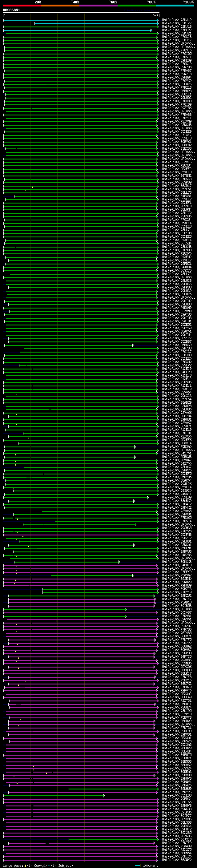Pick the entry UniRef100_A7R365

(x=177, y=518)
